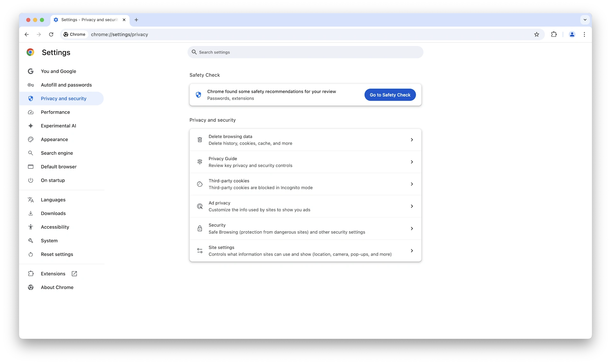Expand the Site settings chevron

pyautogui.click(x=411, y=250)
